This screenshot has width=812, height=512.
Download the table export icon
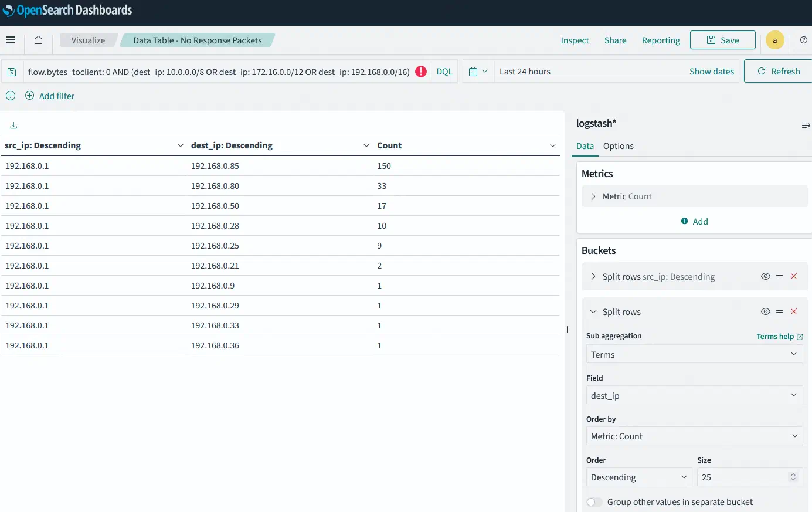point(13,125)
